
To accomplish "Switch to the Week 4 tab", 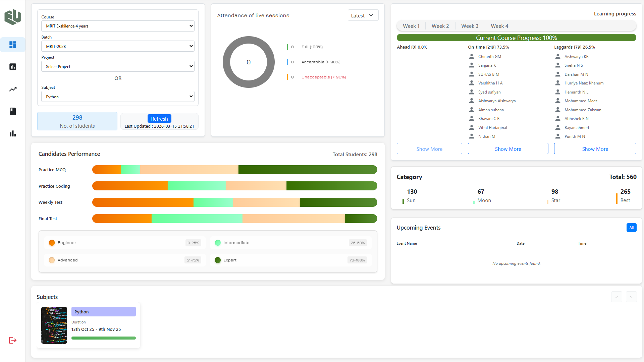I will pos(499,26).
